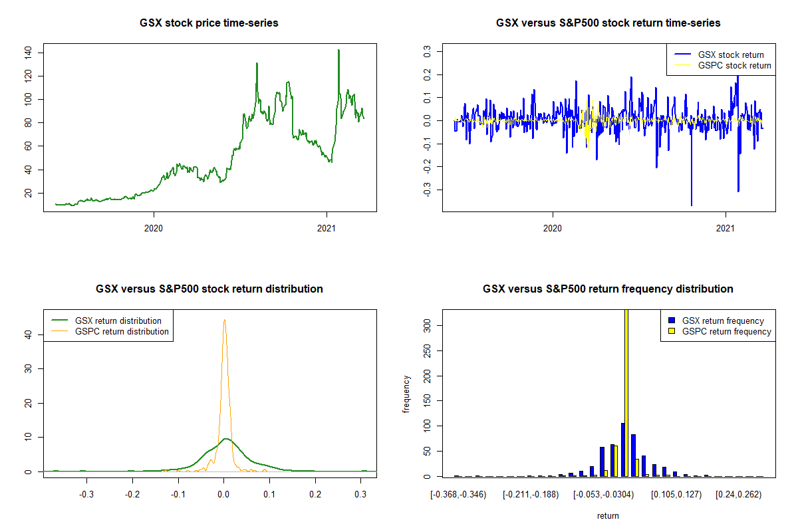Click the blue GSX return frequency legend swatch
The image size is (798, 532).
tap(672, 321)
